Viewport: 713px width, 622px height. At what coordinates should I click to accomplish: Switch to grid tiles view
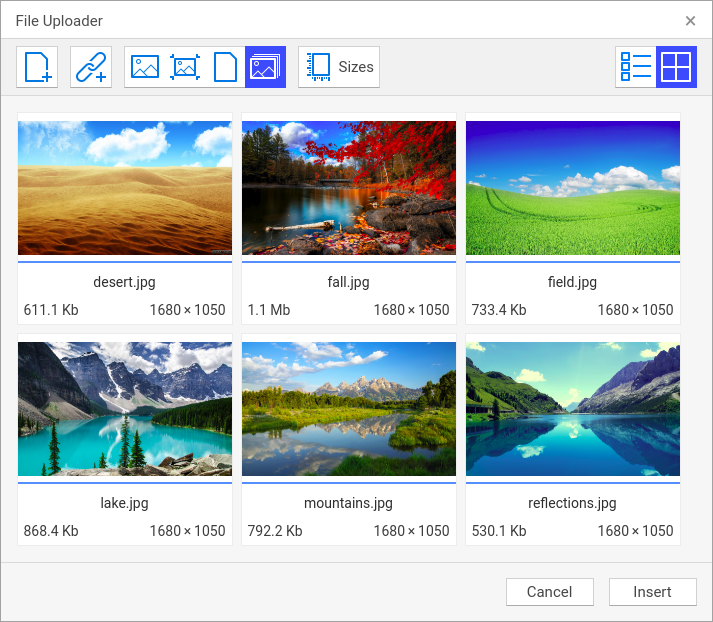(x=676, y=67)
